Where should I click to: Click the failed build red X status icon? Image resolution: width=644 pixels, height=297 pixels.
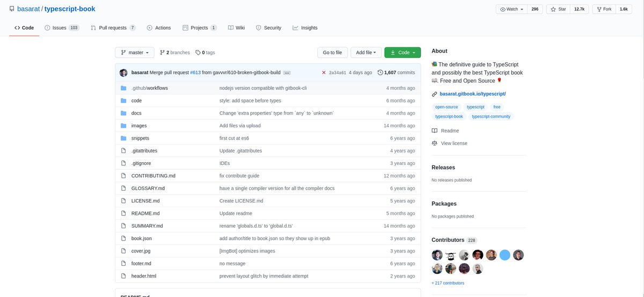coord(324,73)
